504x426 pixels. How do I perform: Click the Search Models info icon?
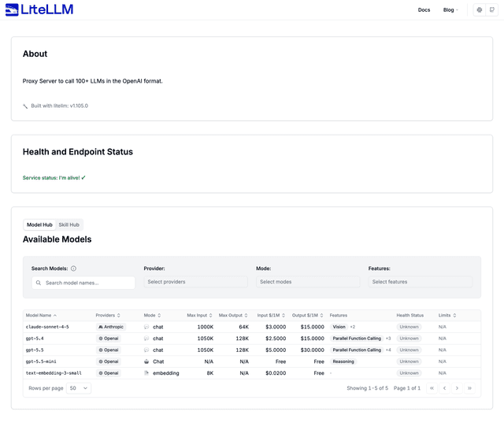click(73, 269)
